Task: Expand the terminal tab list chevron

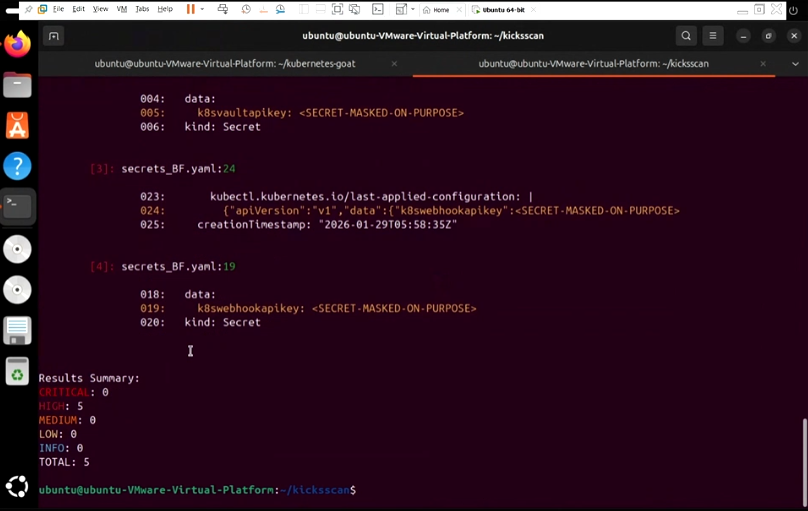Action: pos(795,64)
